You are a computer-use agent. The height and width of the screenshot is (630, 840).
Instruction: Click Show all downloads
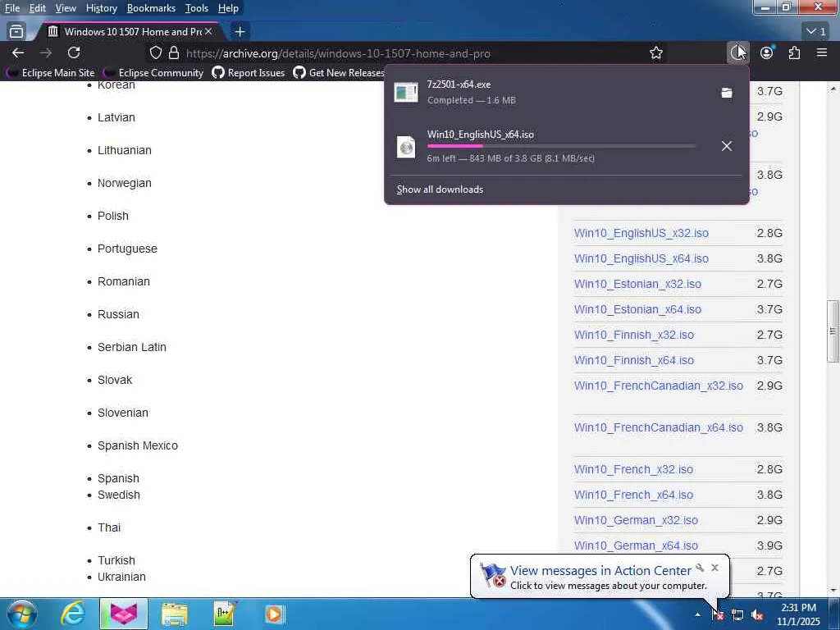coord(440,189)
